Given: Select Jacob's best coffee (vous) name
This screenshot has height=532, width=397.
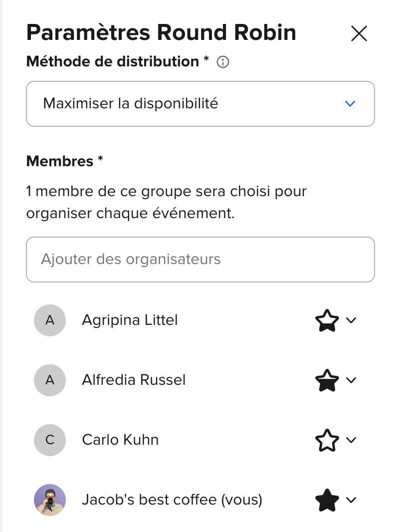Looking at the screenshot, I should 172,500.
